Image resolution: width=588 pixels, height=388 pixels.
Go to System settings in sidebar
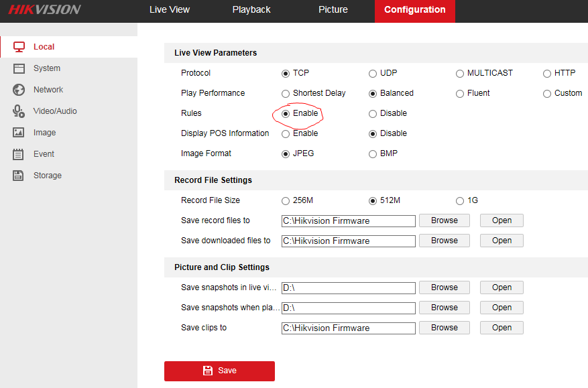[x=68, y=68]
